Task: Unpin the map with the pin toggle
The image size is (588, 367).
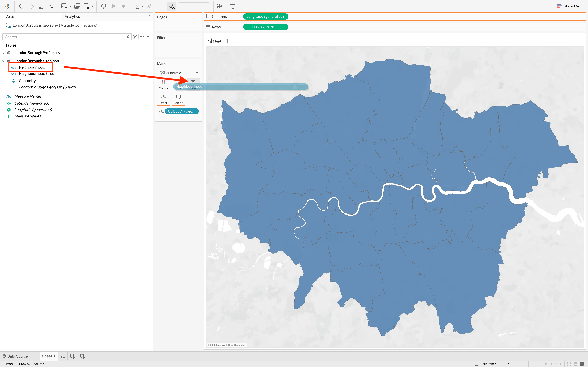Action: pos(172,6)
